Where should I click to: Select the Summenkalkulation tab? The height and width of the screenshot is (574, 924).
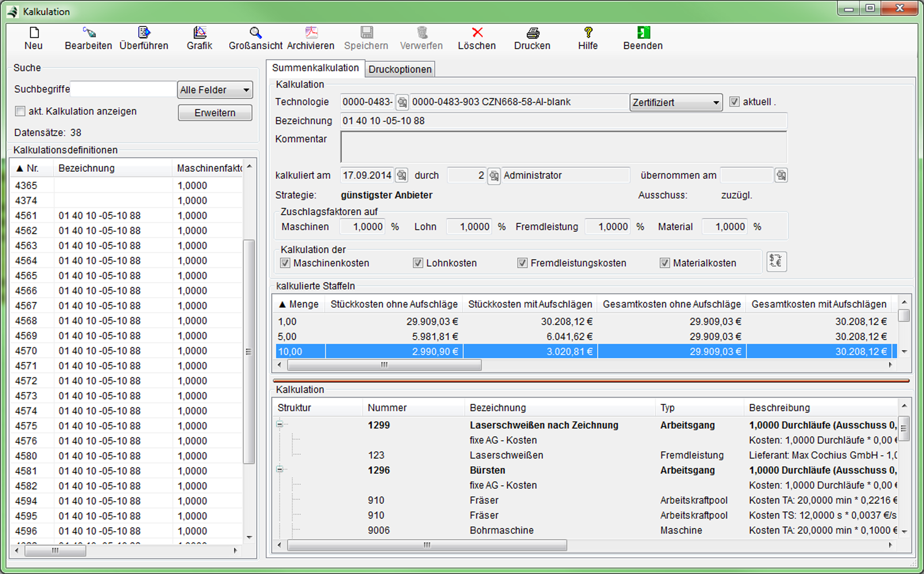315,68
